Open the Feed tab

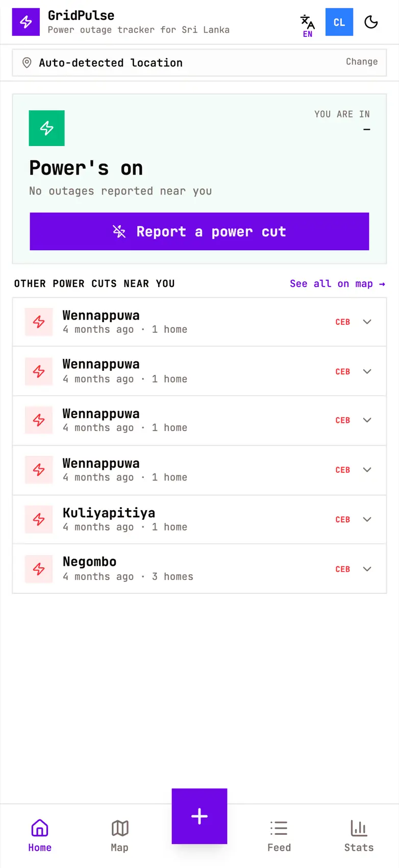click(x=279, y=836)
